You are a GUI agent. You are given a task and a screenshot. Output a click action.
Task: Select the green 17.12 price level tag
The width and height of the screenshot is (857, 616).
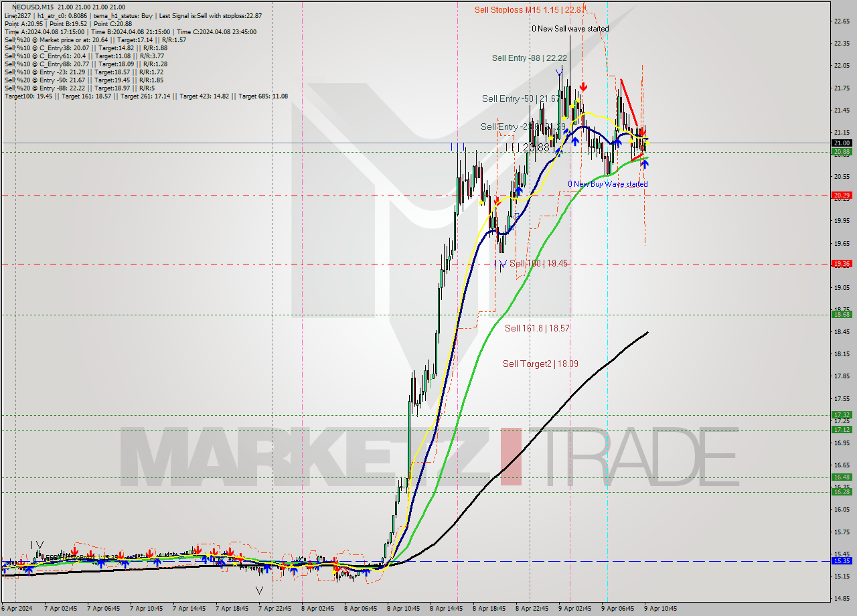[842, 430]
